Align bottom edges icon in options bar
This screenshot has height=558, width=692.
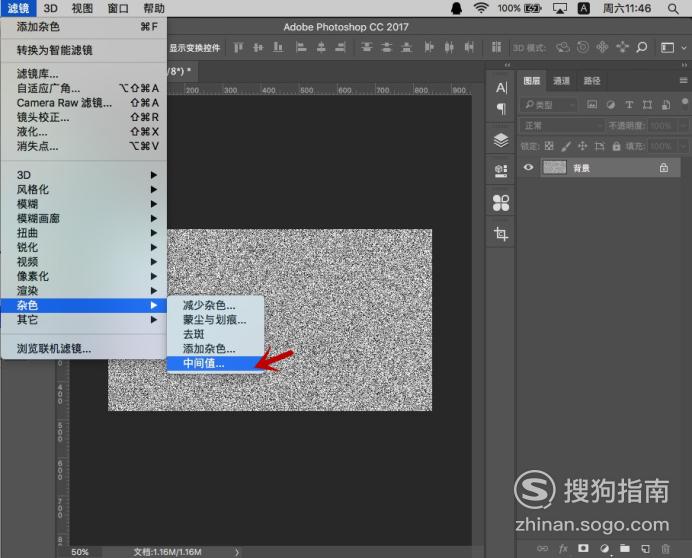278,47
